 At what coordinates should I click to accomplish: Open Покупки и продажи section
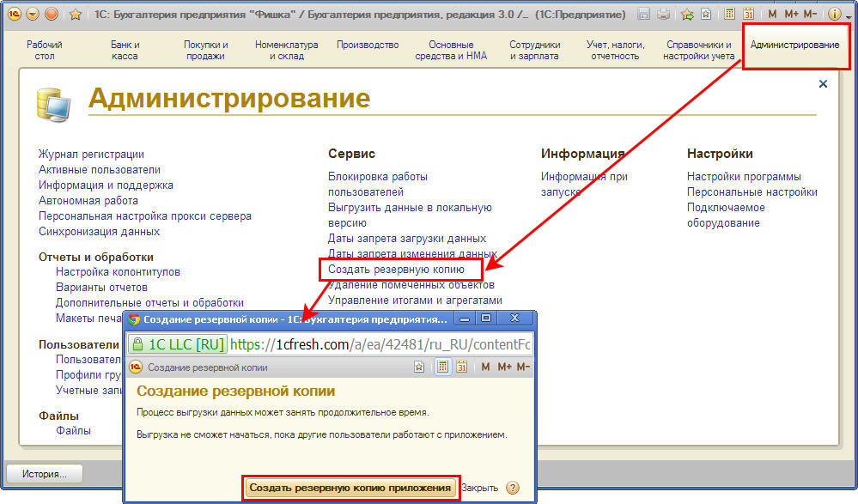tap(206, 50)
